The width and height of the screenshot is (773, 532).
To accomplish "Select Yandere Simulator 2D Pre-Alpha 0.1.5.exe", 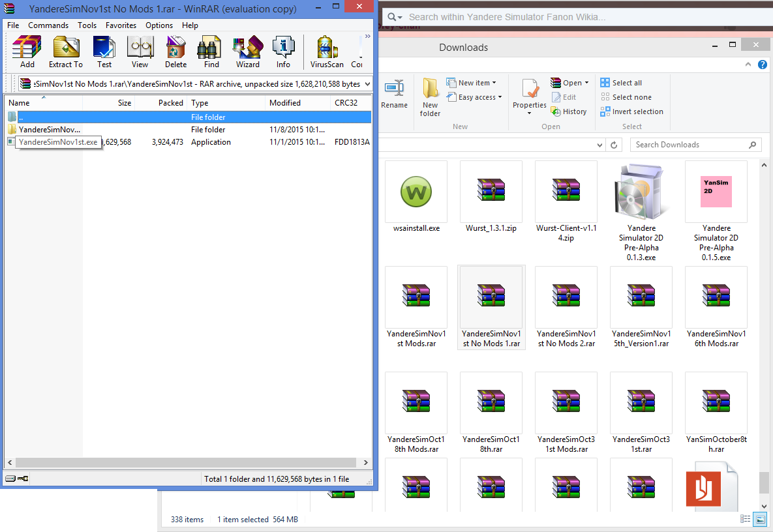I will pos(716,212).
